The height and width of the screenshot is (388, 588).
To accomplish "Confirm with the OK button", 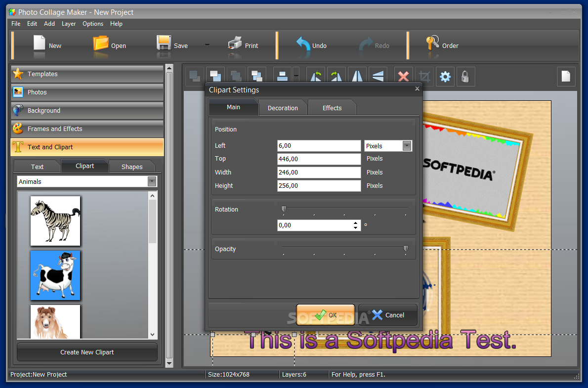I will [326, 315].
